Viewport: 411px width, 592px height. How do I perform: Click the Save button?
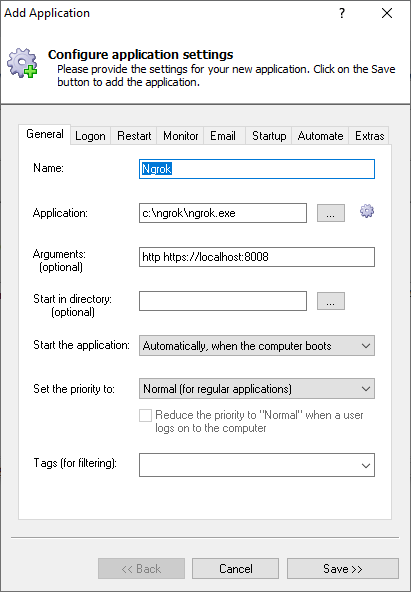click(x=343, y=569)
